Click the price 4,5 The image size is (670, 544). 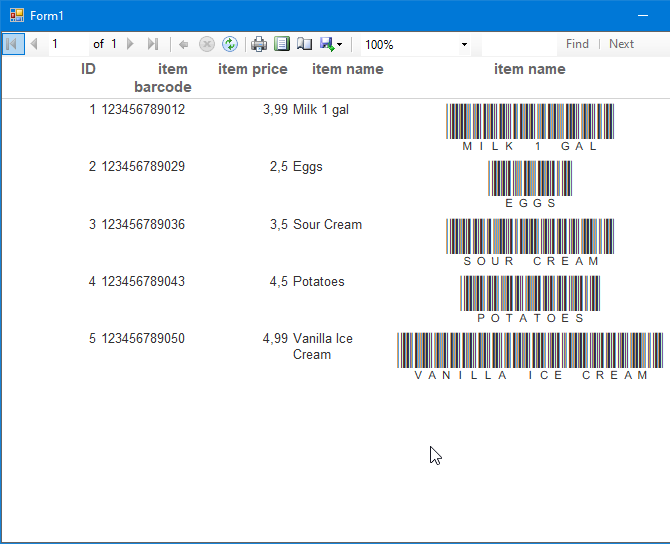279,282
